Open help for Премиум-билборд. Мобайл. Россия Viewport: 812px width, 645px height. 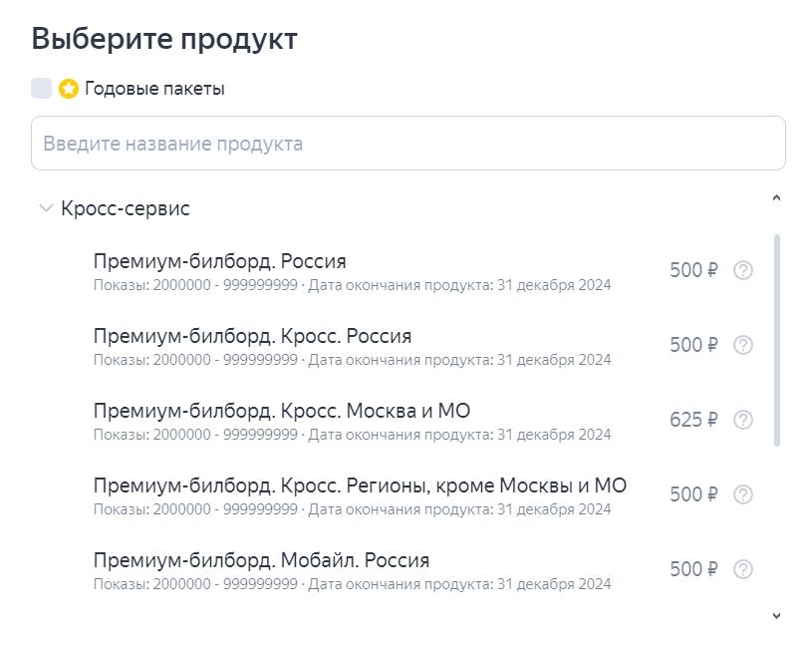742,569
